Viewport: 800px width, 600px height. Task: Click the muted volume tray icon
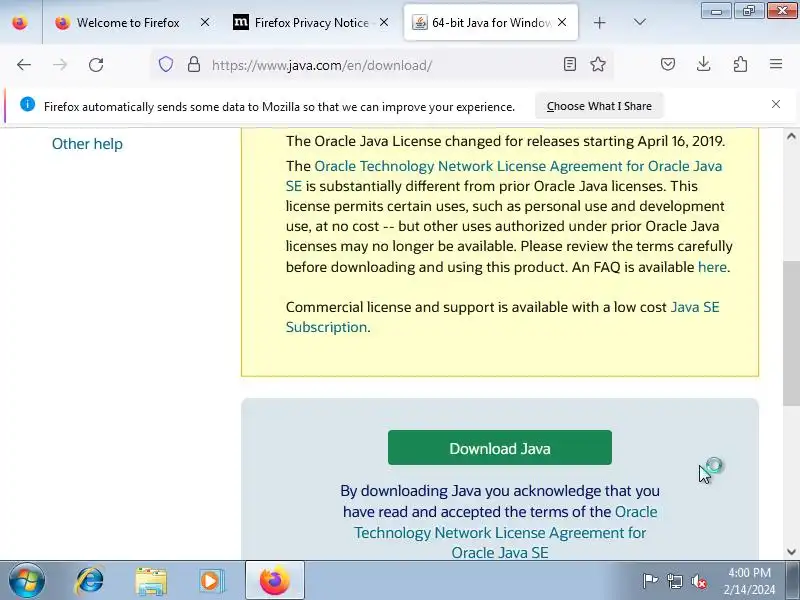pos(698,581)
